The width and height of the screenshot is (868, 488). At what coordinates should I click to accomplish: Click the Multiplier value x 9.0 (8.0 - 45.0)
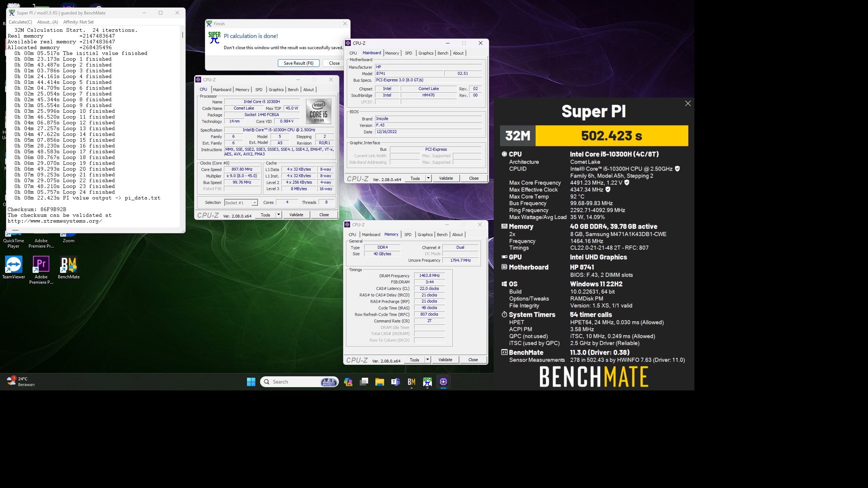[x=242, y=176]
